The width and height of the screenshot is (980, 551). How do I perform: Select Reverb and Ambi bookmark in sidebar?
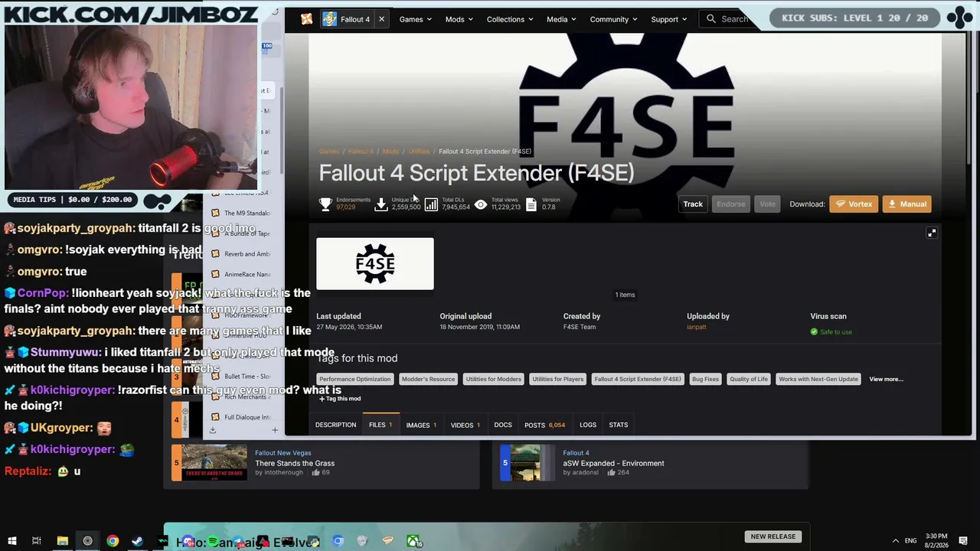240,254
